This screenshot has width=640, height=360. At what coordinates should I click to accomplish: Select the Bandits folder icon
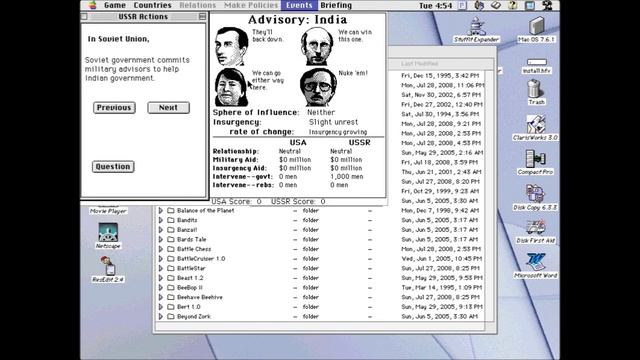point(171,220)
